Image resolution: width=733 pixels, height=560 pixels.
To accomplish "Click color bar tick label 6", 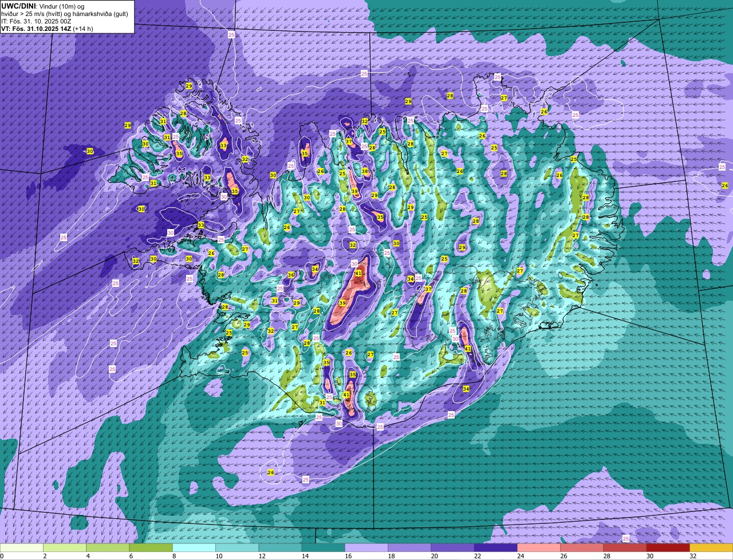I will [131, 556].
